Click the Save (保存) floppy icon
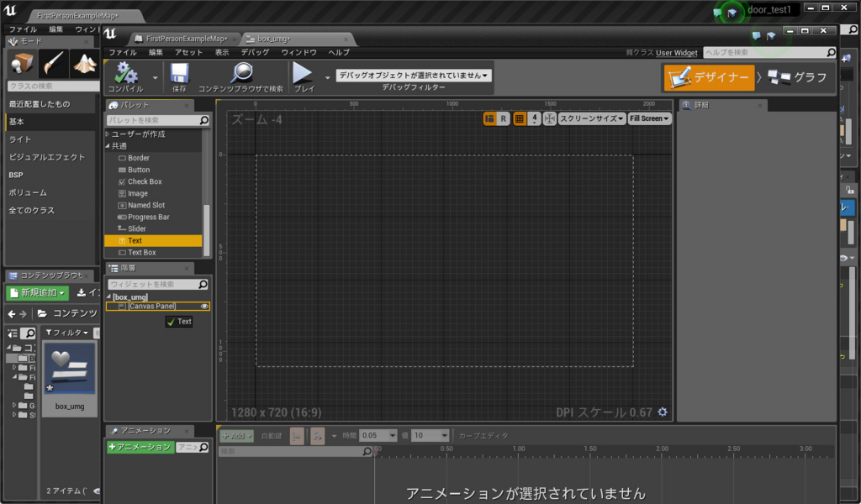 click(179, 73)
